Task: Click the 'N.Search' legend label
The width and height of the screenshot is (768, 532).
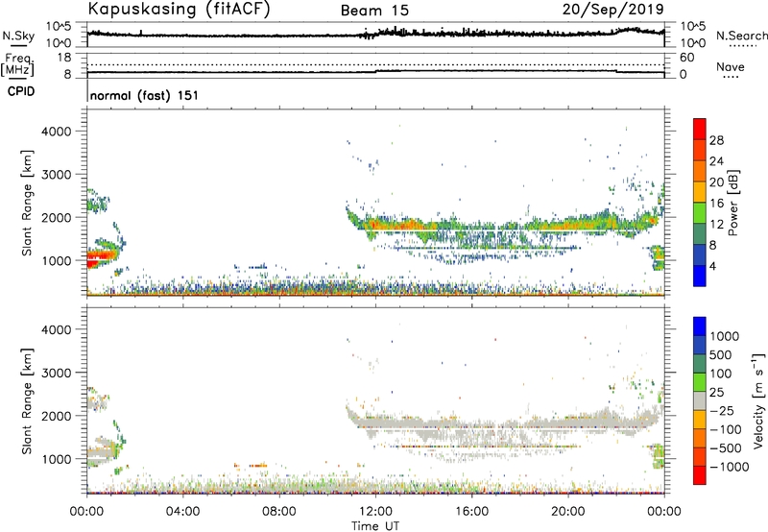Action: [x=741, y=36]
